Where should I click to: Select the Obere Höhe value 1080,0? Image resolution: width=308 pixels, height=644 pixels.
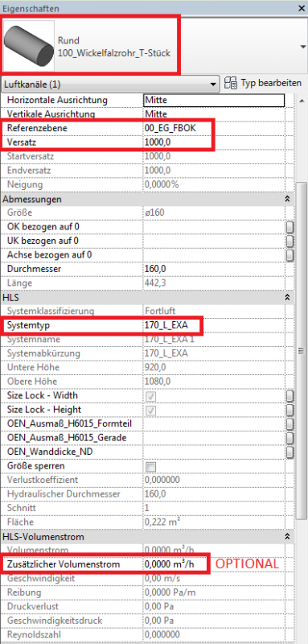click(157, 382)
